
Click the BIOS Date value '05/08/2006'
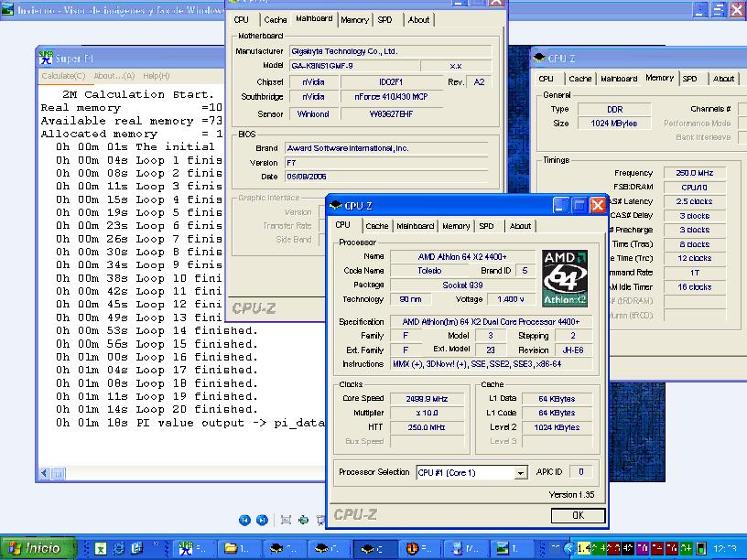(x=386, y=177)
